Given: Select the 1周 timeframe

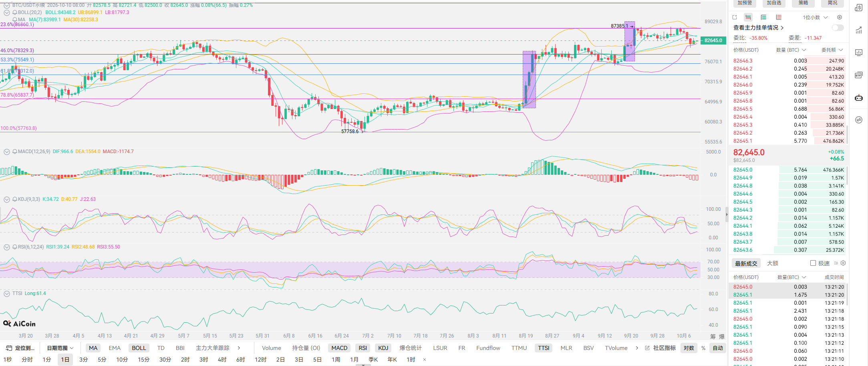Looking at the screenshot, I should click(x=336, y=360).
